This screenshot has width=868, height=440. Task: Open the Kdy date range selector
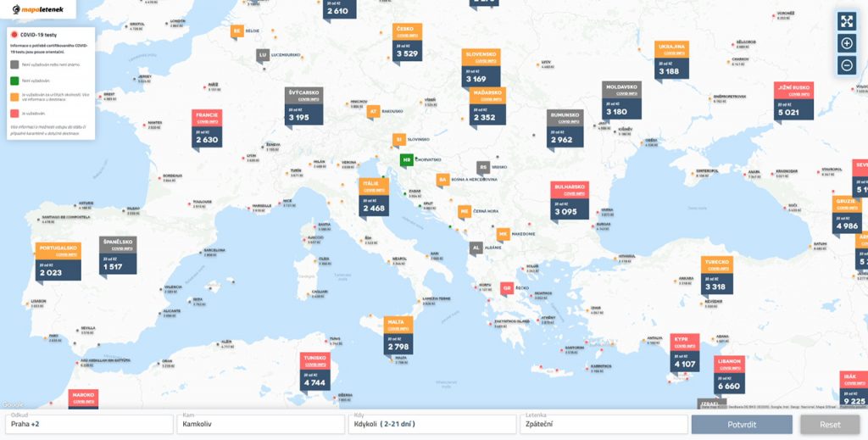431,424
